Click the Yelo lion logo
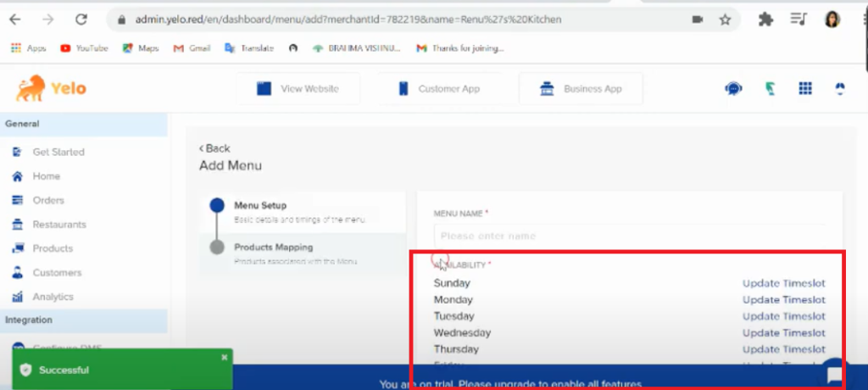The width and height of the screenshot is (868, 390). (30, 87)
